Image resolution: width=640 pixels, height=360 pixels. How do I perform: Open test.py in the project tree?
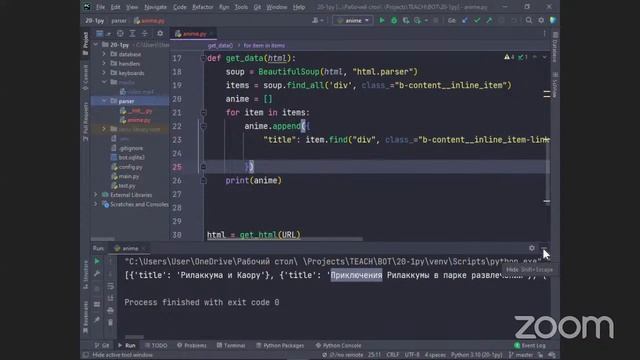tap(127, 186)
